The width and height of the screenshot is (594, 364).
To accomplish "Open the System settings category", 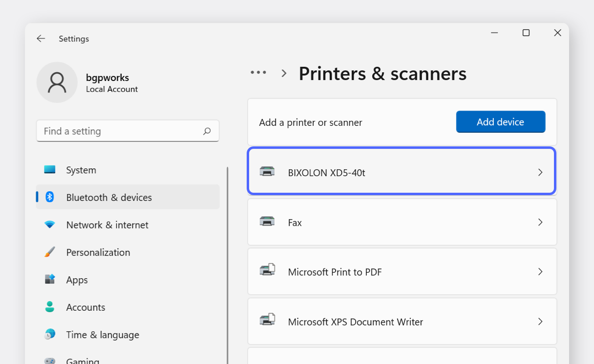I will click(x=81, y=170).
